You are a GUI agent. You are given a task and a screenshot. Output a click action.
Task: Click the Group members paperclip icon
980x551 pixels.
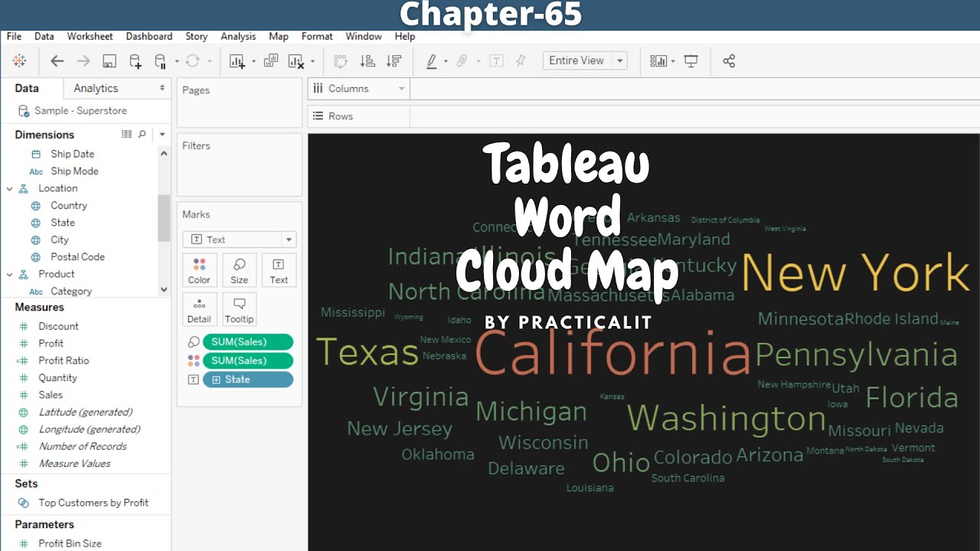click(462, 61)
